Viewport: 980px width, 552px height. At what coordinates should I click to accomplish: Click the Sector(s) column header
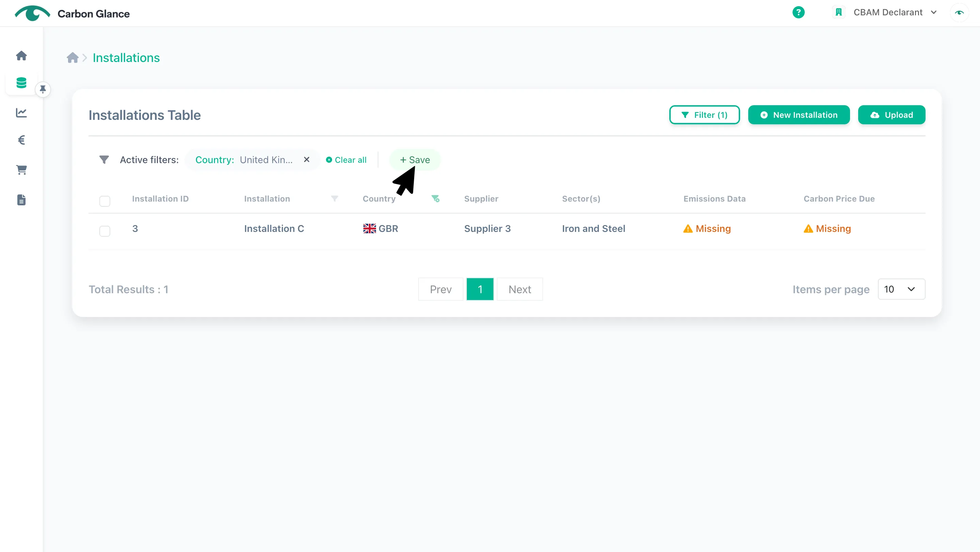(x=581, y=198)
